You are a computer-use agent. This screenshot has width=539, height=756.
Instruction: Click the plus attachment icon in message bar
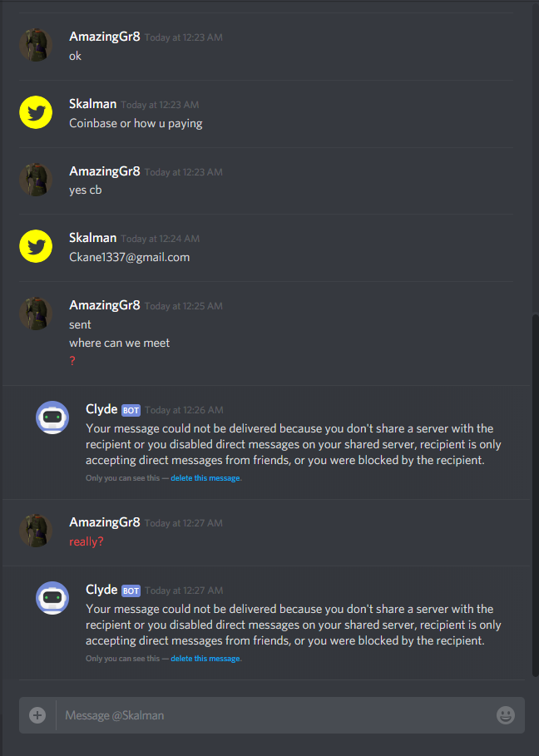(x=37, y=715)
